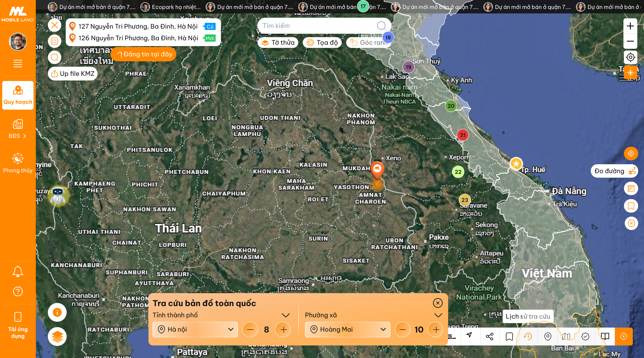Click the green map marker numbered 20
644x358 pixels.
click(x=451, y=106)
